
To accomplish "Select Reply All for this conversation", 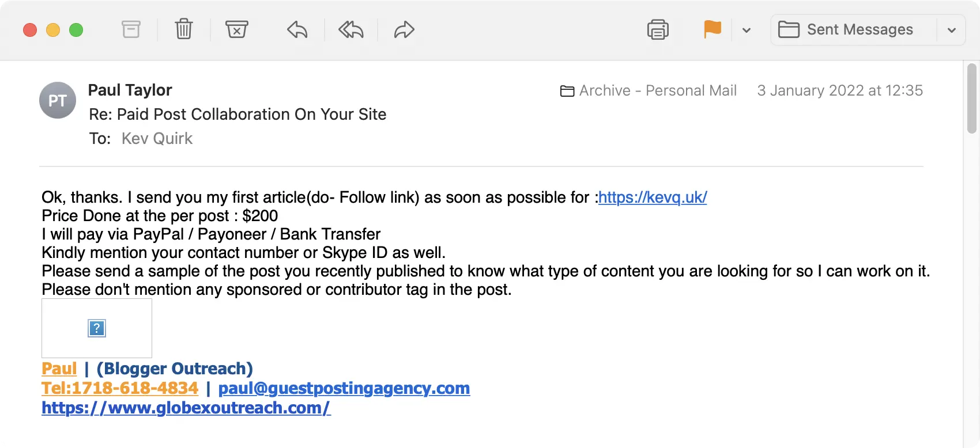I will (x=350, y=31).
